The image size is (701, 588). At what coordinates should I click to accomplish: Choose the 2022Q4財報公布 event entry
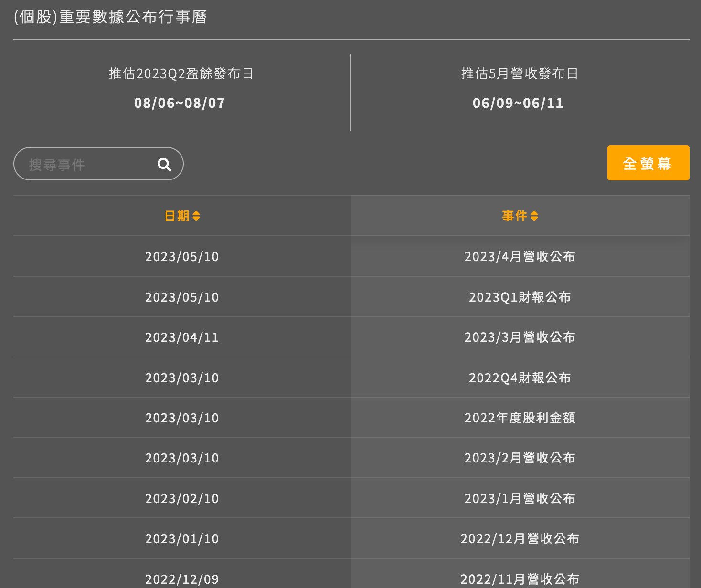pos(520,378)
